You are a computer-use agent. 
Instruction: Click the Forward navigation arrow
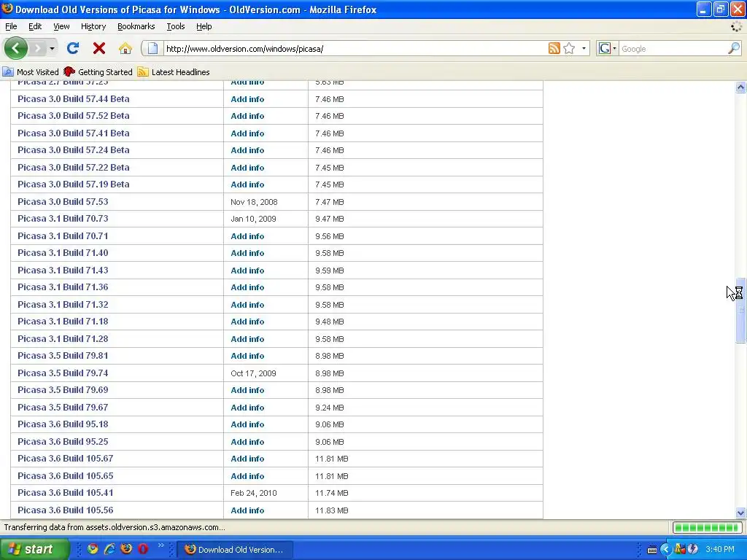click(38, 48)
